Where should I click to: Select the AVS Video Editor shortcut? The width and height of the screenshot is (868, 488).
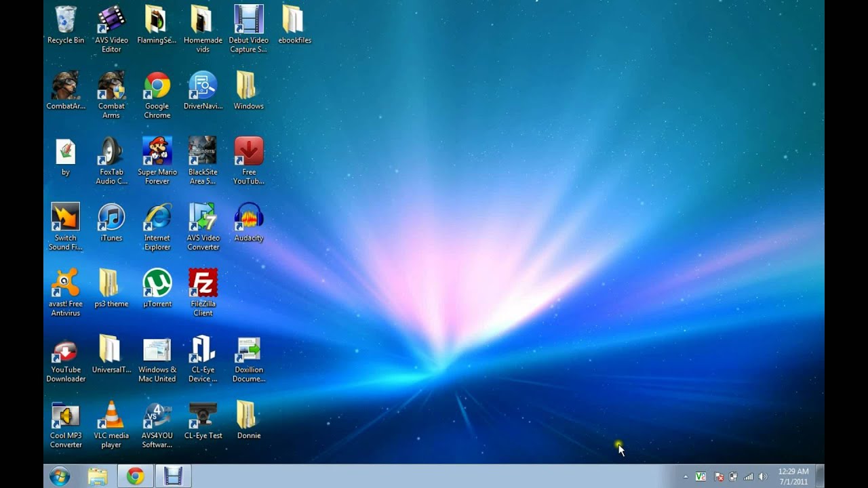[111, 28]
